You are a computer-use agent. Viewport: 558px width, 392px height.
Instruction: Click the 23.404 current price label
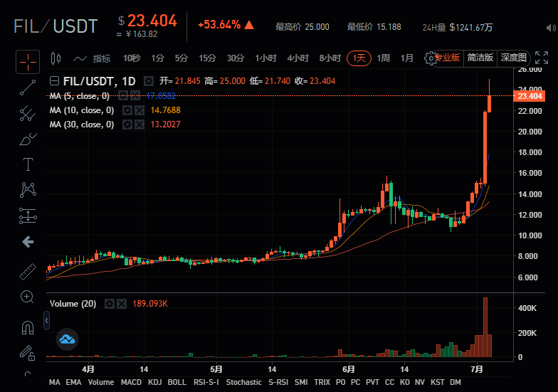click(x=531, y=96)
